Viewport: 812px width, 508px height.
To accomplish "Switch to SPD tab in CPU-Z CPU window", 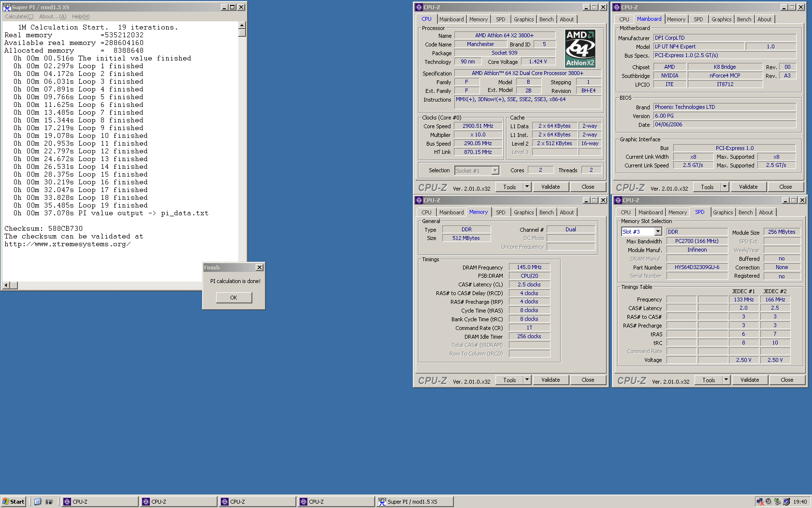I will (x=501, y=19).
